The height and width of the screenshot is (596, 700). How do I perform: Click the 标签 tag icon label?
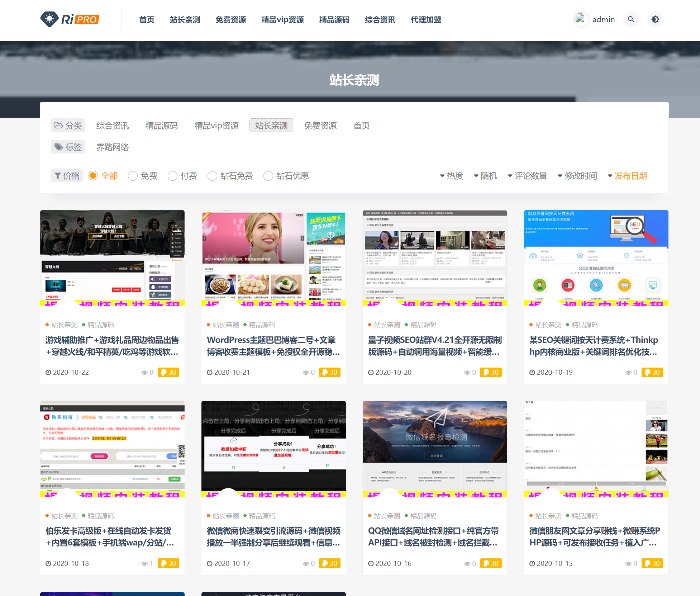(x=68, y=147)
